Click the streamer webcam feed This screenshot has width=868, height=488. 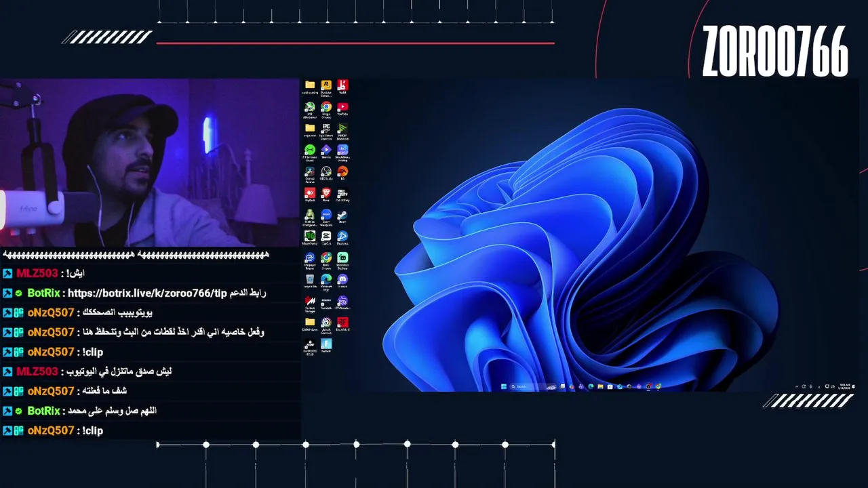pyautogui.click(x=149, y=163)
